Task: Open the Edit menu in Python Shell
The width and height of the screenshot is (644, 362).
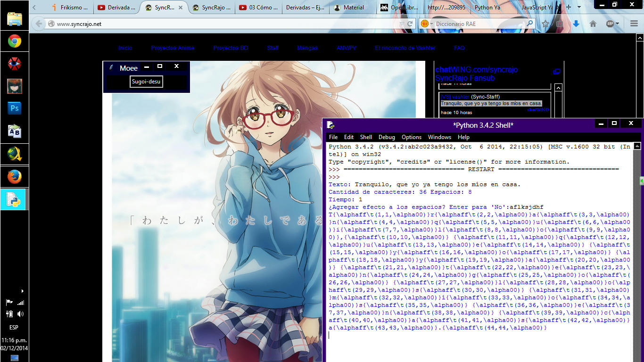Action: pos(349,137)
